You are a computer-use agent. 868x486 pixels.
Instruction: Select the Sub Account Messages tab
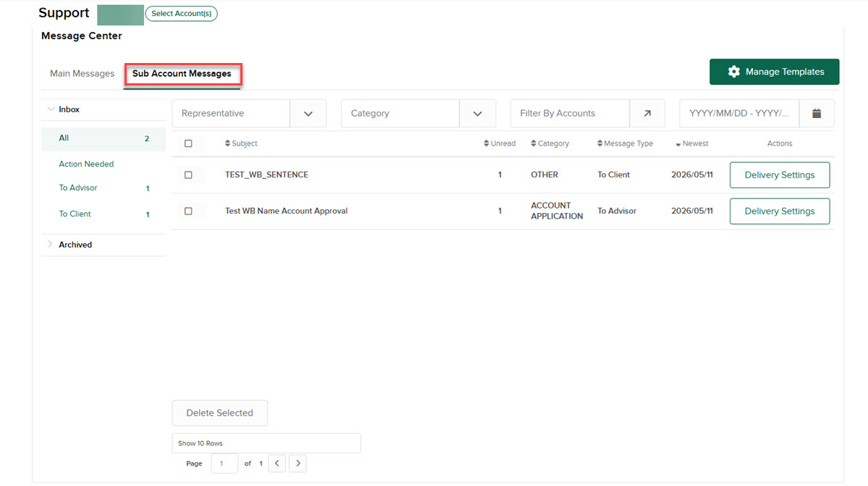coord(182,74)
